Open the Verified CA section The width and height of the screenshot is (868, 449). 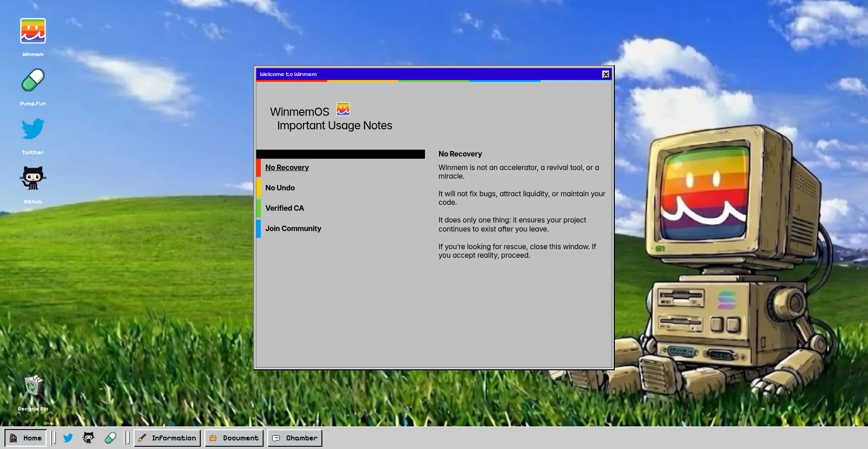[x=284, y=208]
